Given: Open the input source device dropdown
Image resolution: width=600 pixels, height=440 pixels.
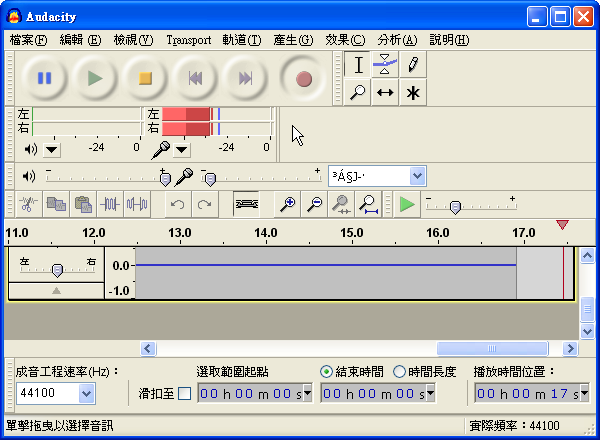Looking at the screenshot, I should [417, 176].
